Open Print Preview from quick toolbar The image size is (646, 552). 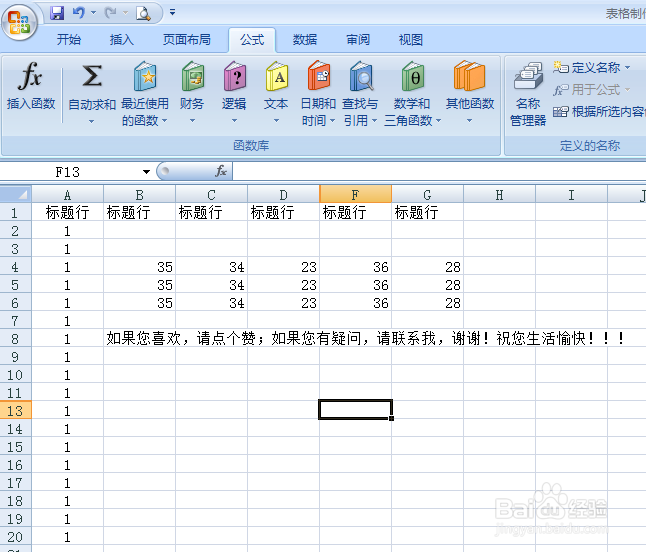click(143, 14)
